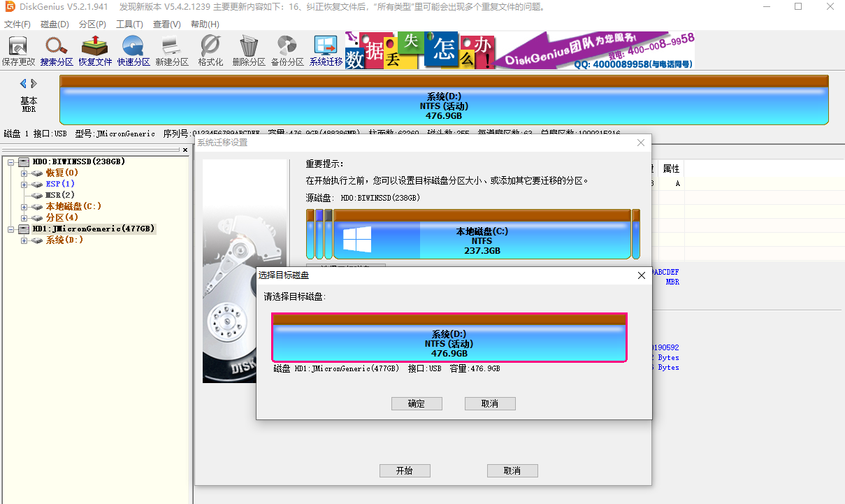Close the 系统迁移设置 window
The height and width of the screenshot is (504, 845).
click(641, 143)
